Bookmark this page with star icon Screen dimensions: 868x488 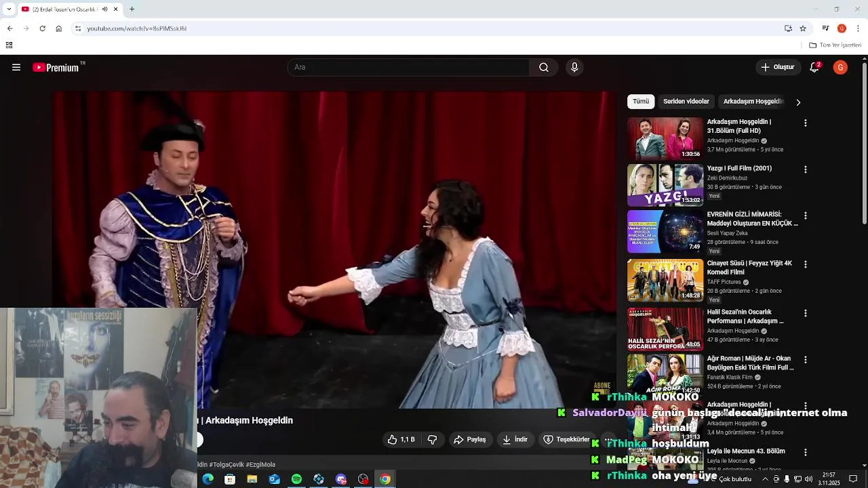tap(803, 28)
